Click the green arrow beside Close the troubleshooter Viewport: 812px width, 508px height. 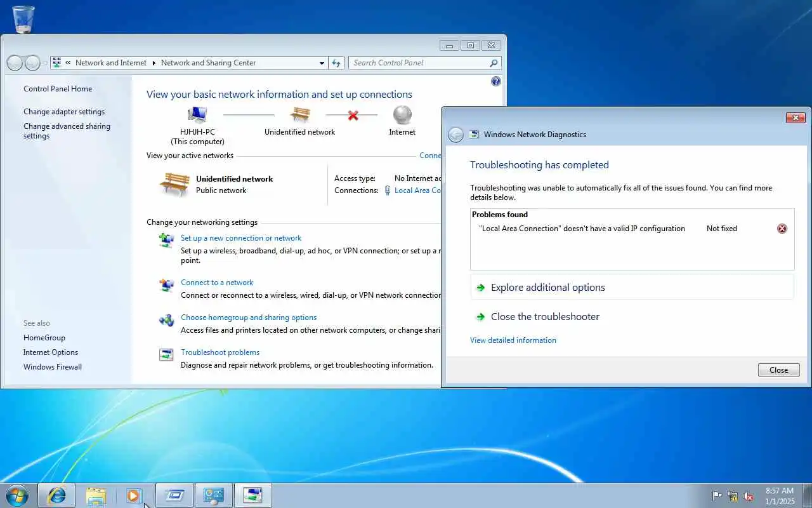[x=481, y=317]
